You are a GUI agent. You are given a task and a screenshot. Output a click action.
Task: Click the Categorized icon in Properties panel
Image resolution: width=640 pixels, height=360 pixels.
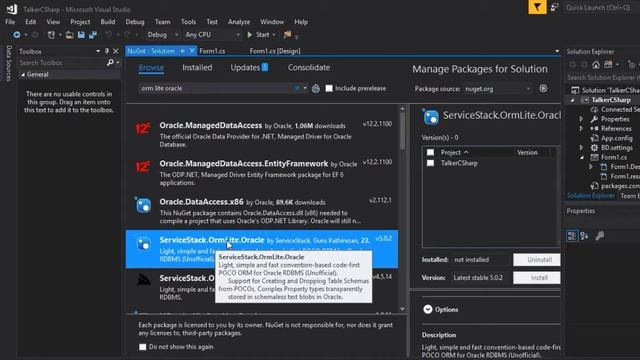point(571,236)
